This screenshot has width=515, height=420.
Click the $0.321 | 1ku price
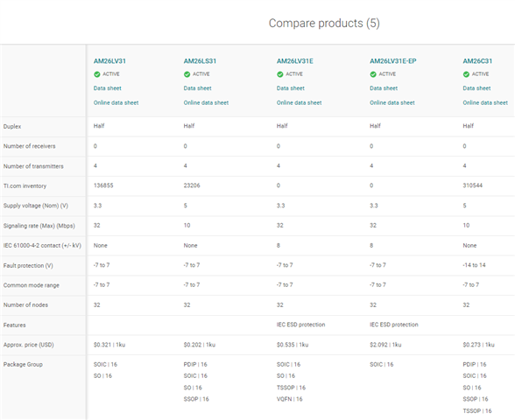point(109,345)
